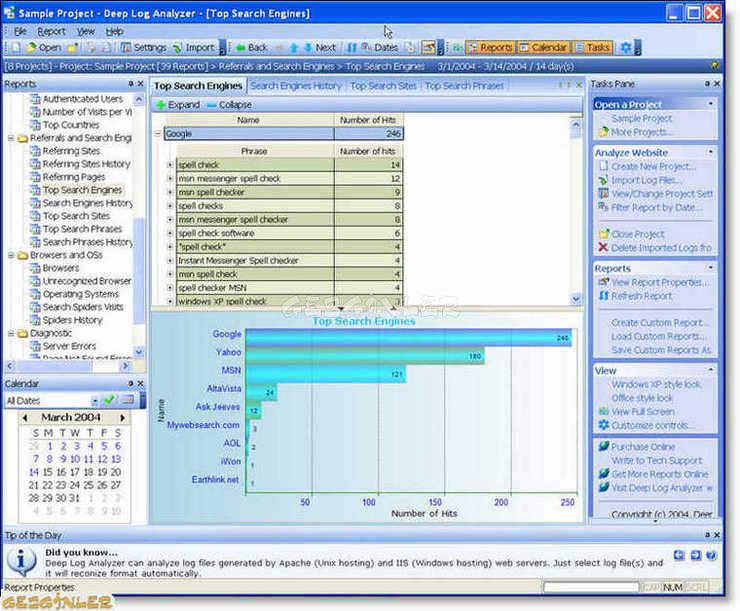740x611 pixels.
Task: Click the green checkmark in Calendar
Action: tap(109, 400)
